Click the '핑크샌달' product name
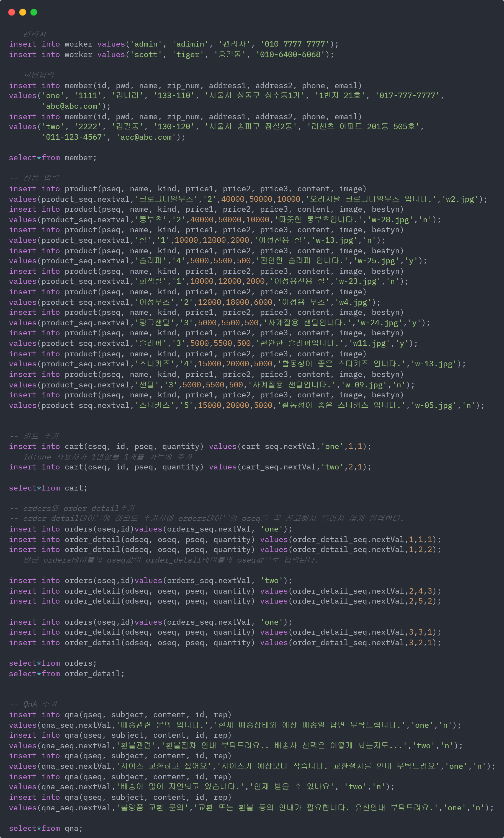The height and width of the screenshot is (838, 504). click(x=156, y=323)
